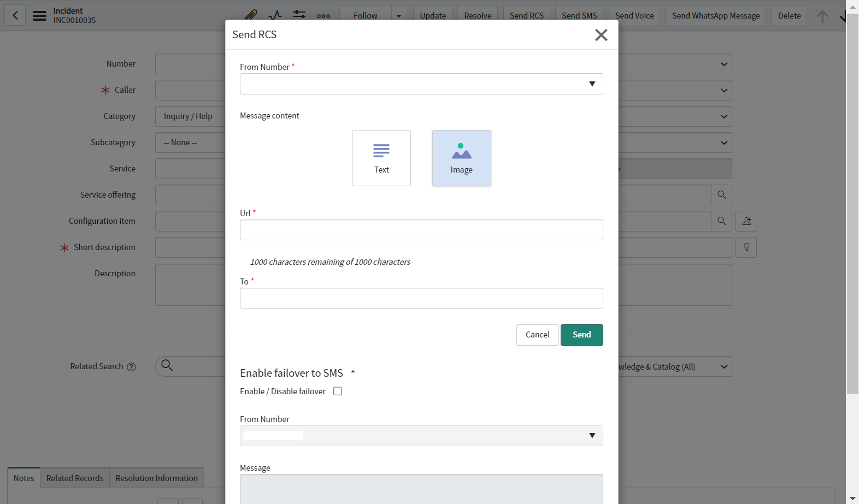Open the more options ellipsis icon
The image size is (859, 504).
click(323, 16)
